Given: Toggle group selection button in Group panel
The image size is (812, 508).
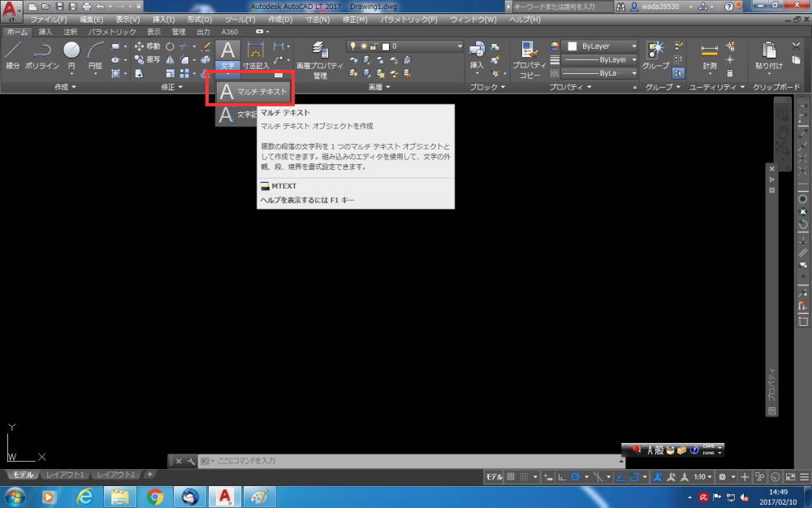Looking at the screenshot, I should pos(679,73).
